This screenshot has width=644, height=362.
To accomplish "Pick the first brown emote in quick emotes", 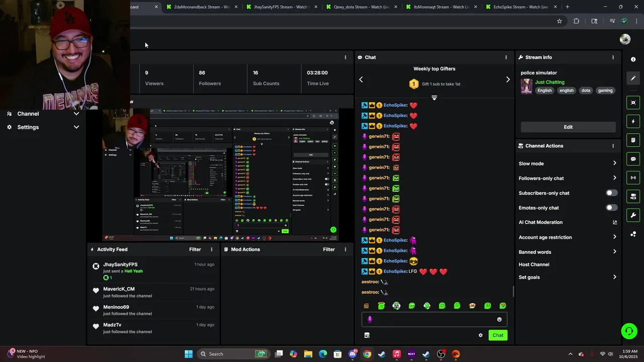I will (x=366, y=306).
